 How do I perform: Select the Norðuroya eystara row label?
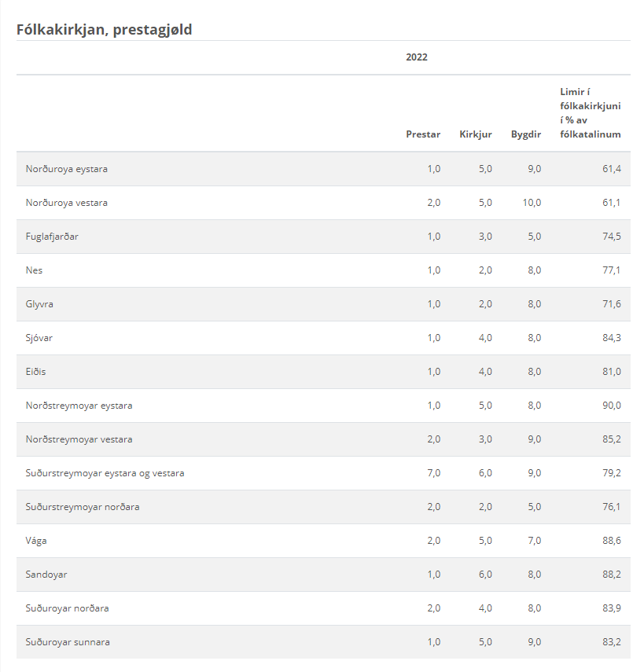[x=67, y=169]
